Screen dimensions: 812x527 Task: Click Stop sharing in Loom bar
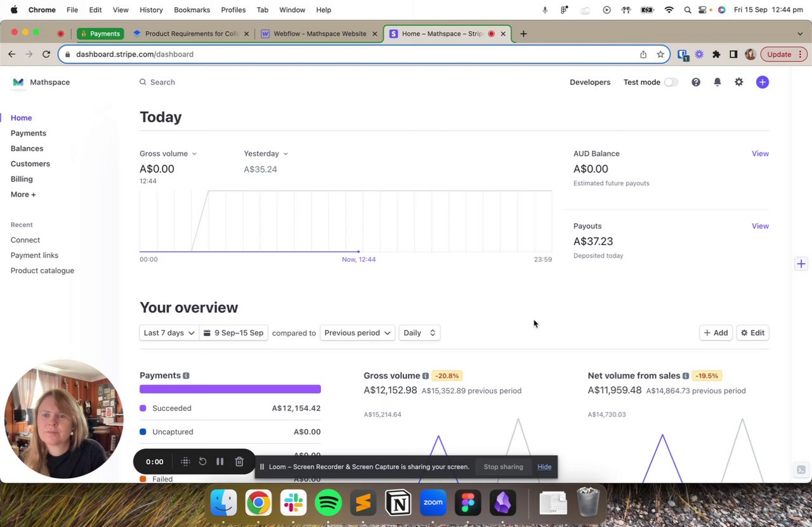(503, 467)
